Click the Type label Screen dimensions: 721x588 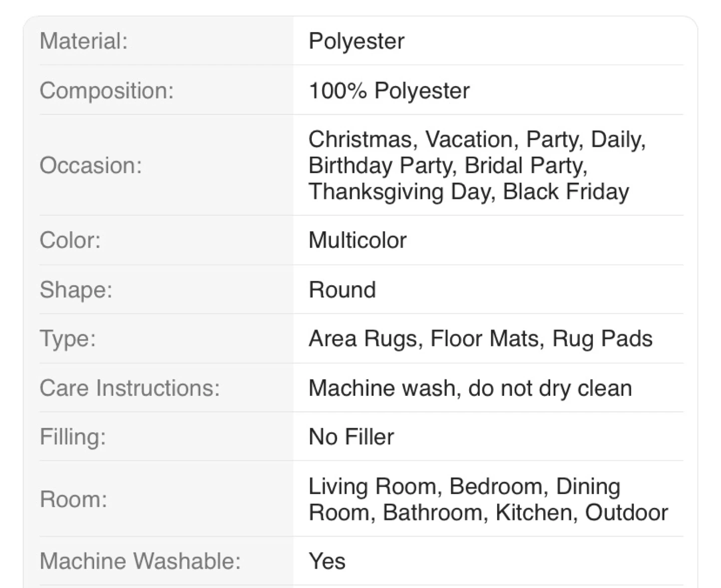coord(68,339)
